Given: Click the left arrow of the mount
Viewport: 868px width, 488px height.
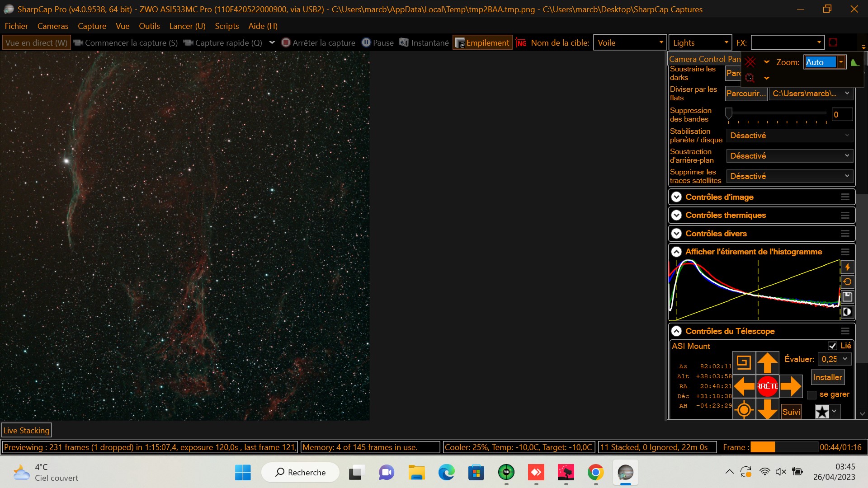Looking at the screenshot, I should tap(744, 386).
